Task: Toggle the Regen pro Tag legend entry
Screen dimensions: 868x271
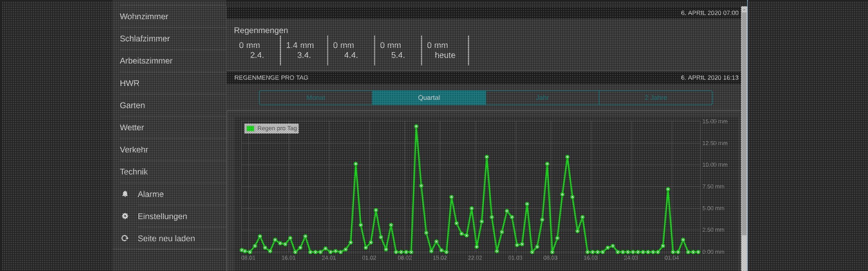Action: (277, 129)
